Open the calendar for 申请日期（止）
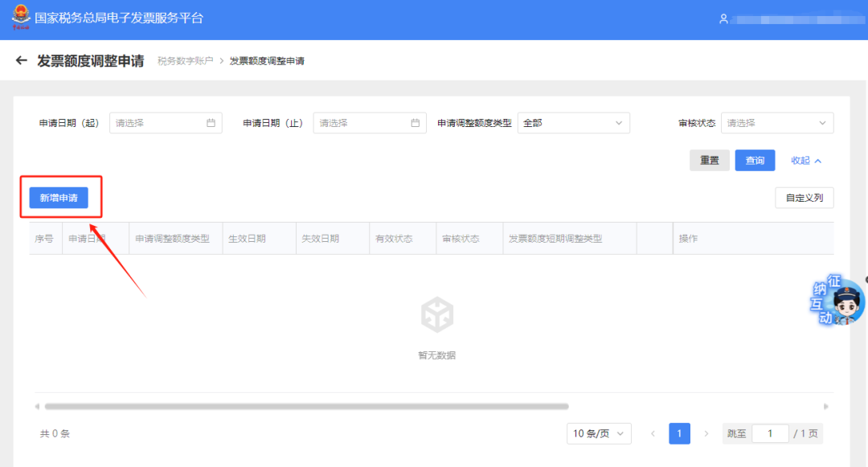Screen dimensions: 868x467 click(x=416, y=123)
